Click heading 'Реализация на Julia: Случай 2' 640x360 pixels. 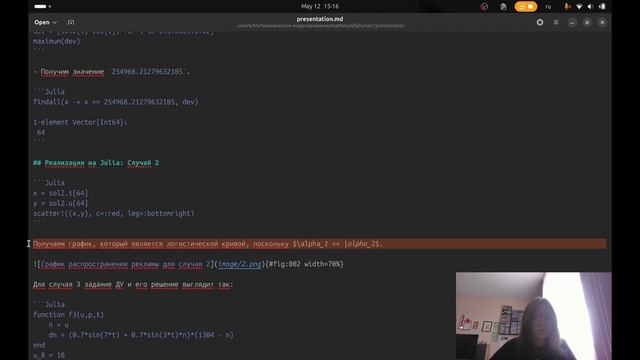tap(96, 163)
